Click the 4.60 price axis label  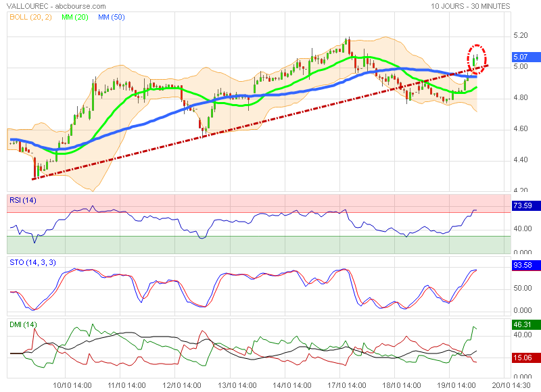coord(521,128)
